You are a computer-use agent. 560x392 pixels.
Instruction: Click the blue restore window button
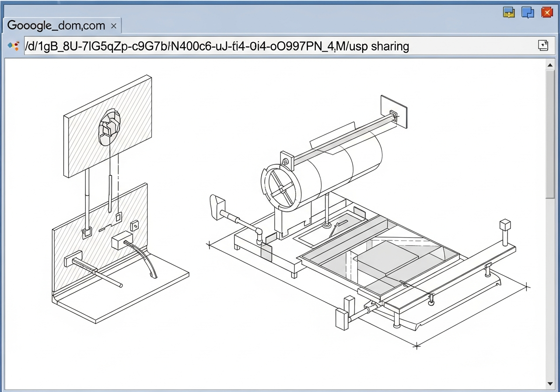[x=528, y=12]
